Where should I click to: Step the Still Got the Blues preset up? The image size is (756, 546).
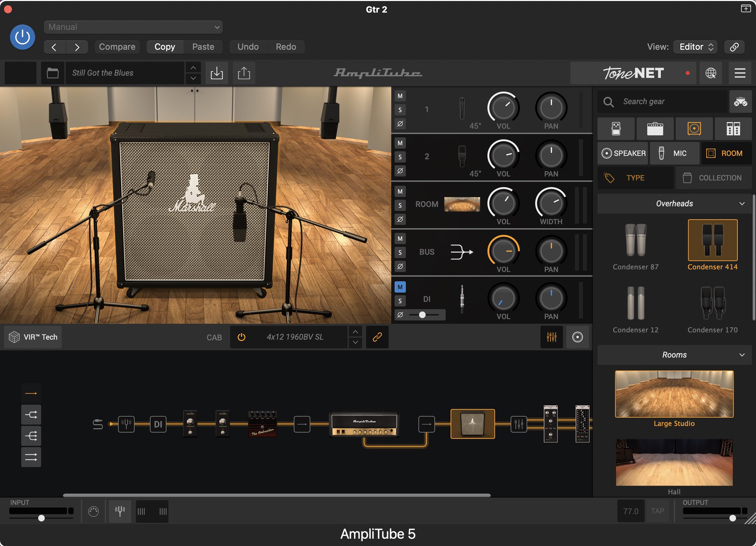click(x=193, y=68)
